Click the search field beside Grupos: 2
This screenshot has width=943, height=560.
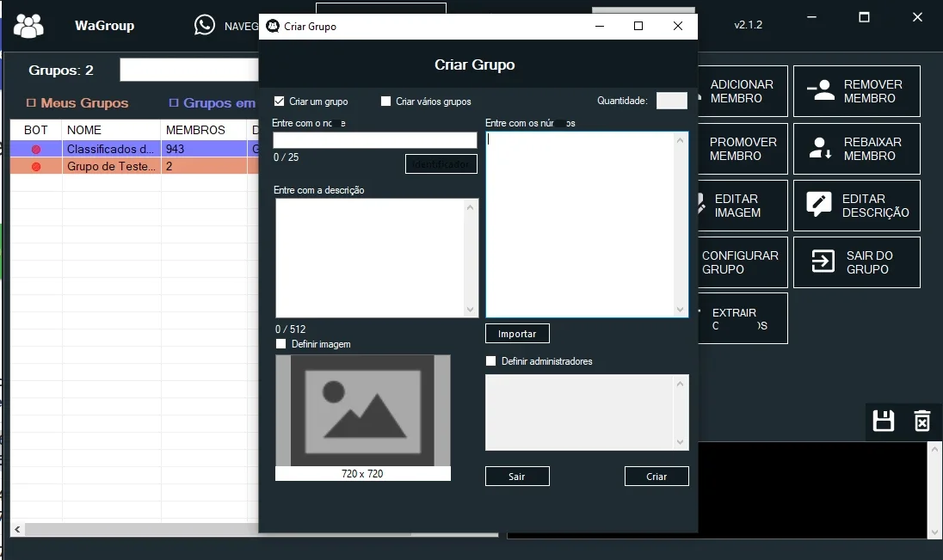[188, 70]
